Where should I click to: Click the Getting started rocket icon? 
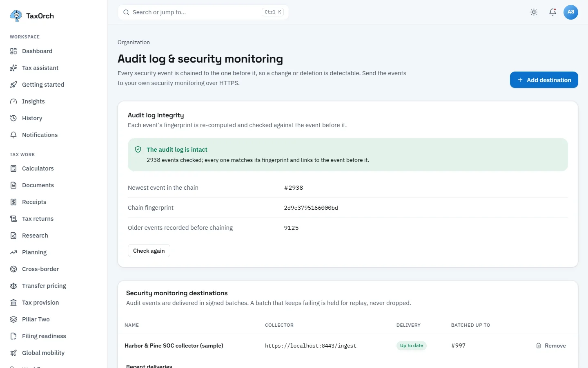(x=13, y=85)
